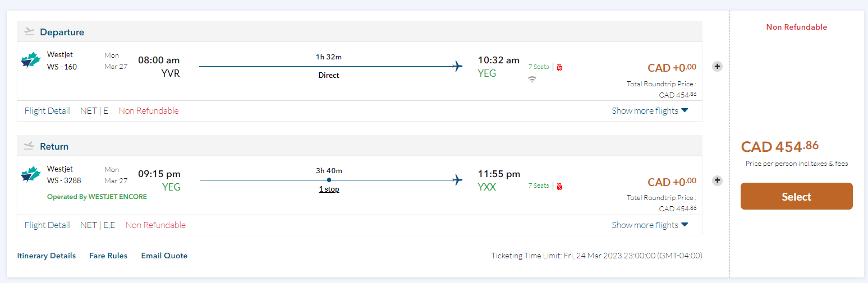Viewport: 868px width, 283px height.
Task: Open Flight Detail for return flight
Action: (47, 225)
